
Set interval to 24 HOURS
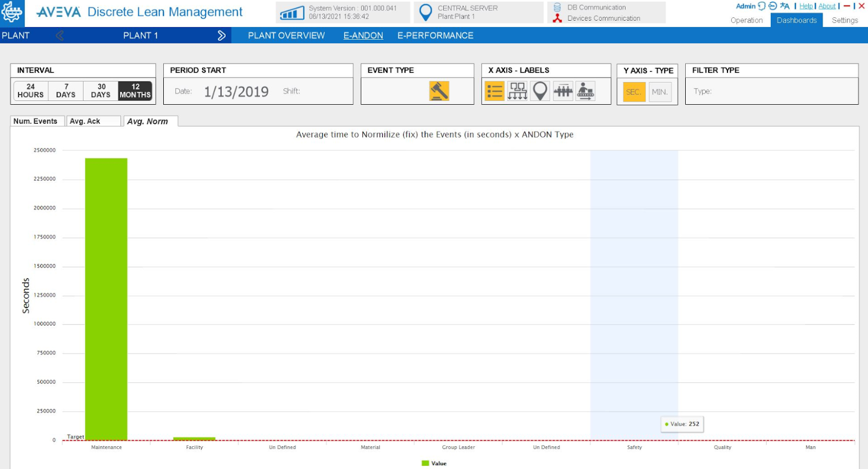pos(30,91)
